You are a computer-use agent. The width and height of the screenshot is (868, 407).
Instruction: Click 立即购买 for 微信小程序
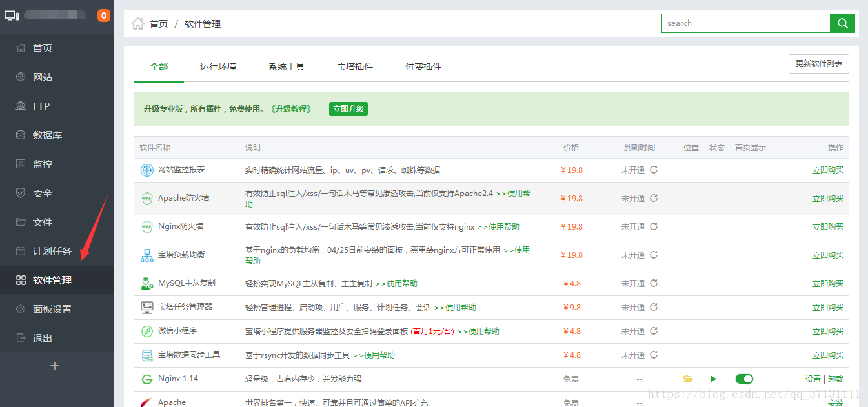828,332
